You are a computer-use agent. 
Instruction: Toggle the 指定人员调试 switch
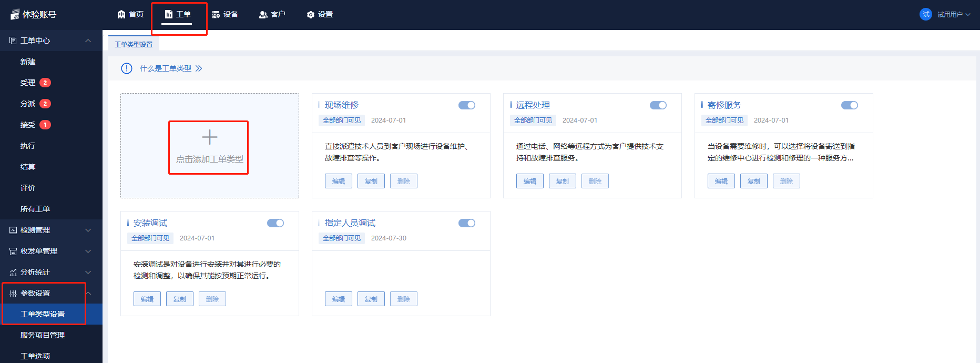(x=467, y=223)
